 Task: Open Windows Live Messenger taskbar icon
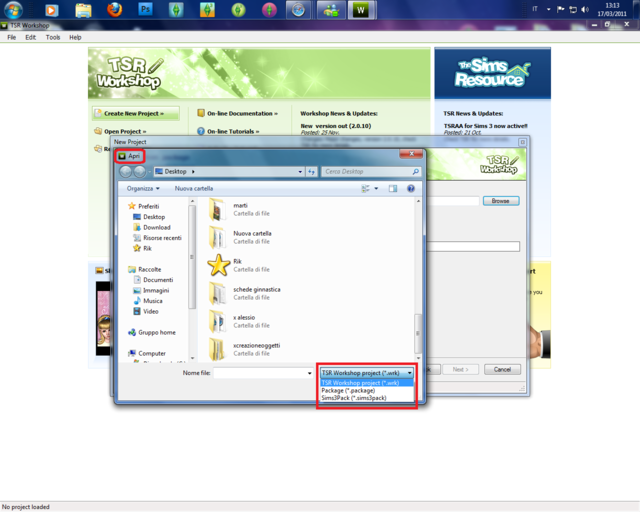tap(331, 10)
